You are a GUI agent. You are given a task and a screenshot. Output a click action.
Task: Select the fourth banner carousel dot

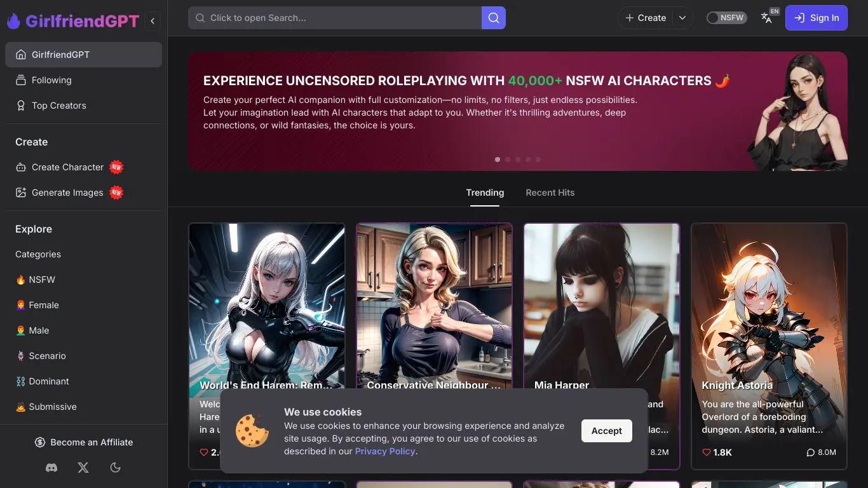[528, 159]
